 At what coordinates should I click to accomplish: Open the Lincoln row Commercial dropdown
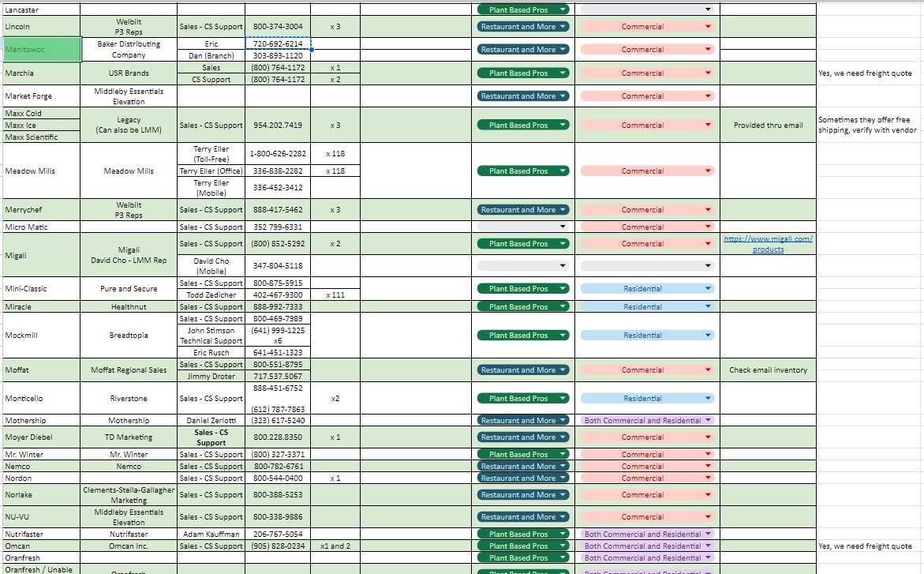click(x=647, y=27)
